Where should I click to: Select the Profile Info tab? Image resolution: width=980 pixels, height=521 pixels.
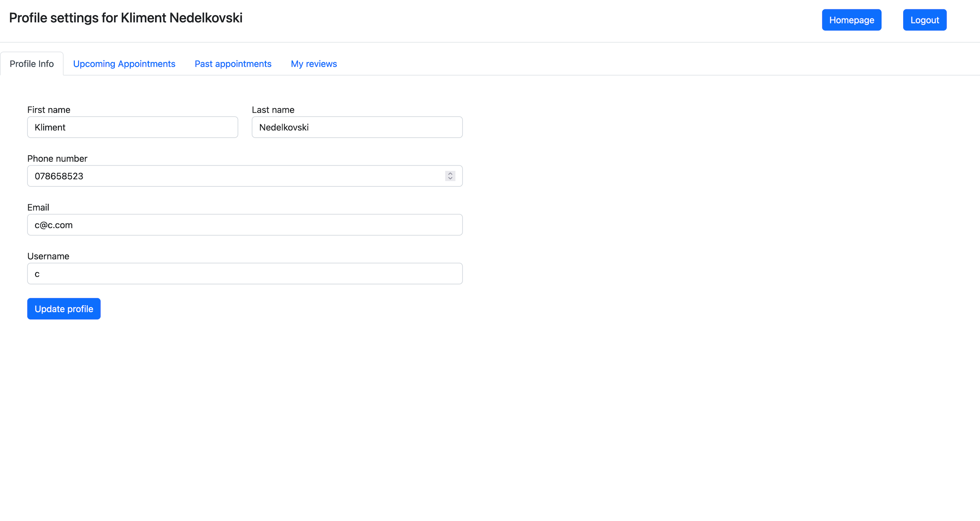(x=32, y=64)
